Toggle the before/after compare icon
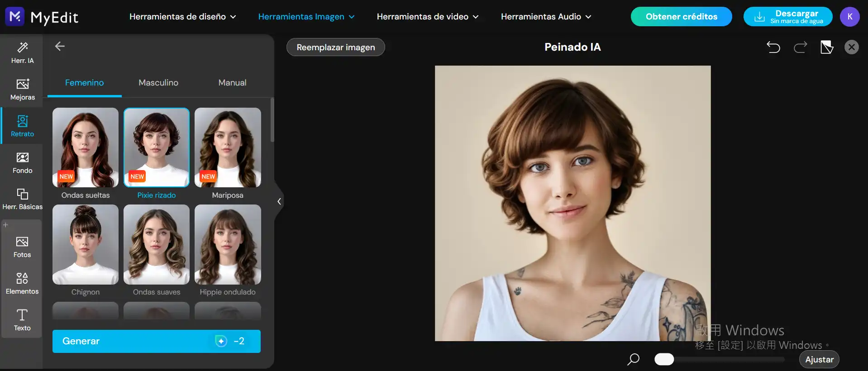 pos(827,47)
